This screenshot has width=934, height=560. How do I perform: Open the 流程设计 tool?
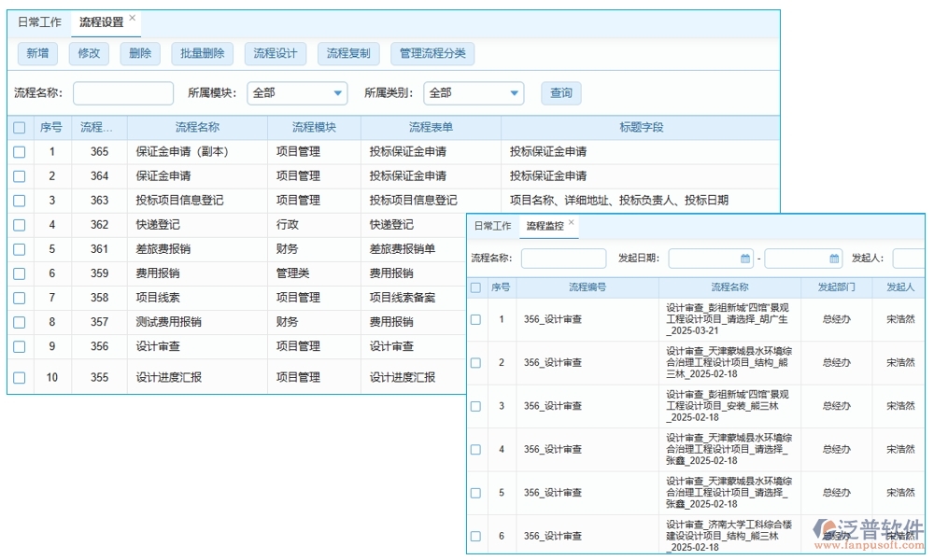pyautogui.click(x=276, y=54)
